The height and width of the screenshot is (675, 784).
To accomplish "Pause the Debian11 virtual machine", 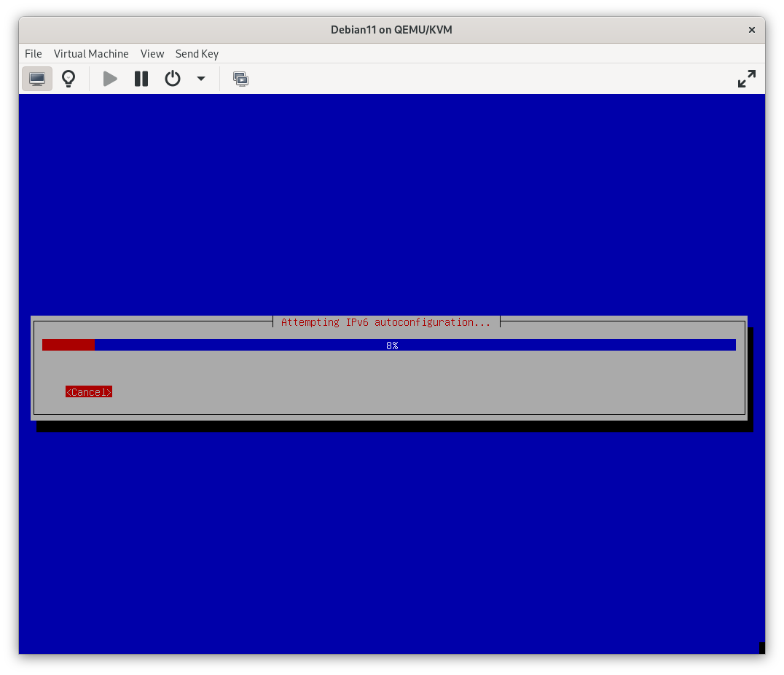I will [x=141, y=78].
